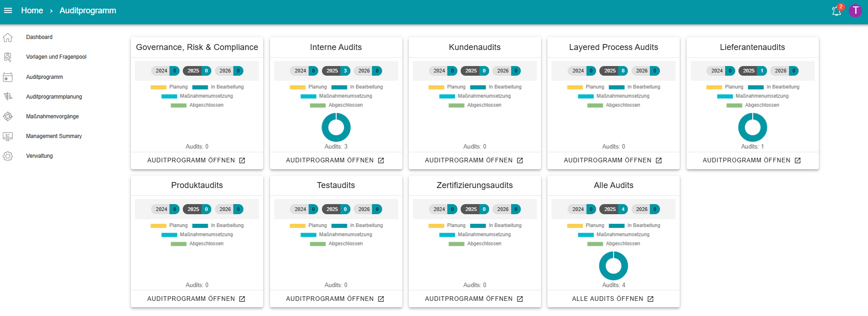This screenshot has height=316, width=868.
Task: Click the Auditprogrammplanung sidebar icon
Action: [8, 96]
